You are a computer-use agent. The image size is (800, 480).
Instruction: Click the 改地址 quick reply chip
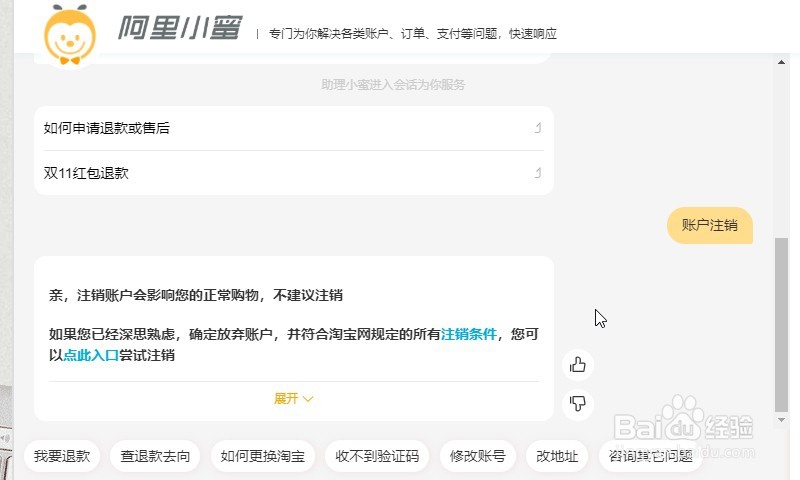point(557,456)
